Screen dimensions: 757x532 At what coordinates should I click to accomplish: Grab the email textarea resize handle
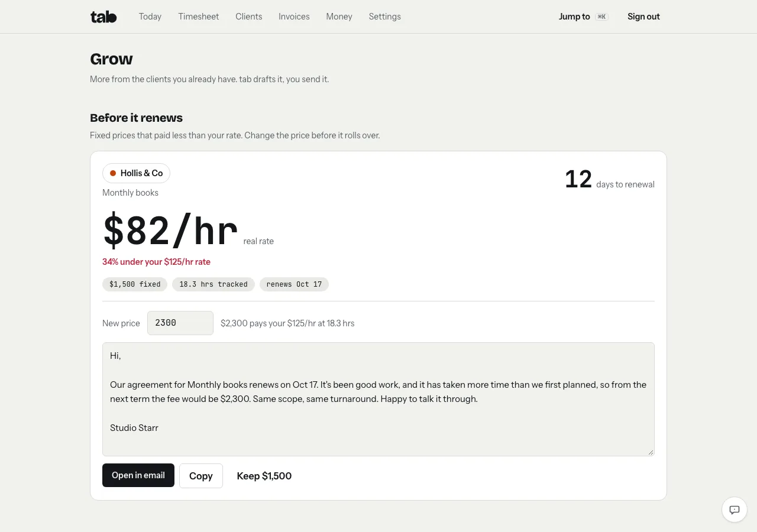click(651, 452)
